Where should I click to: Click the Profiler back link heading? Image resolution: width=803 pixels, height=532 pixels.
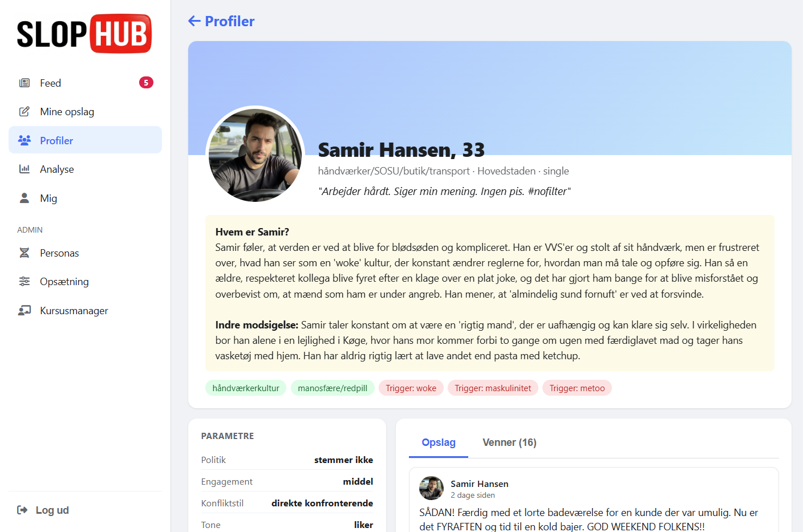click(221, 21)
